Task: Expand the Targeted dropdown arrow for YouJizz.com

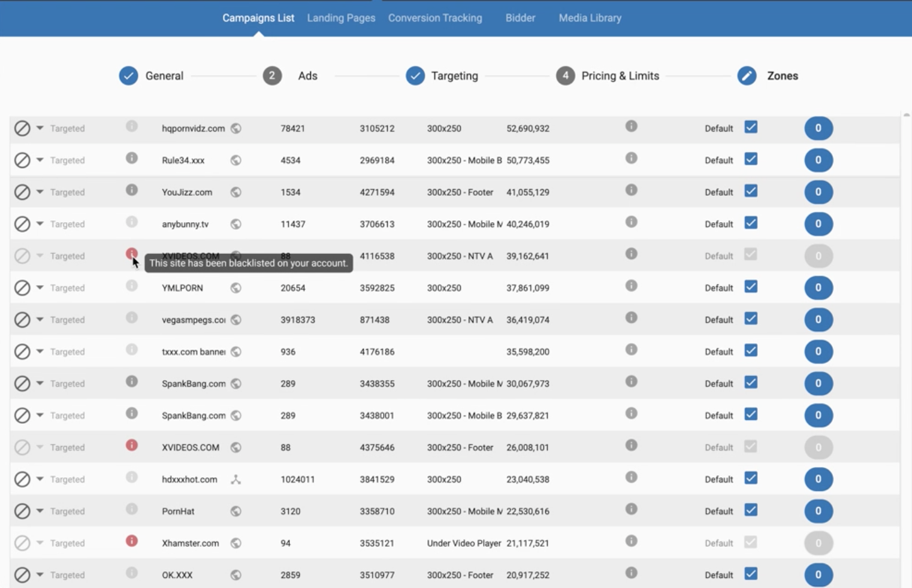Action: 40,192
